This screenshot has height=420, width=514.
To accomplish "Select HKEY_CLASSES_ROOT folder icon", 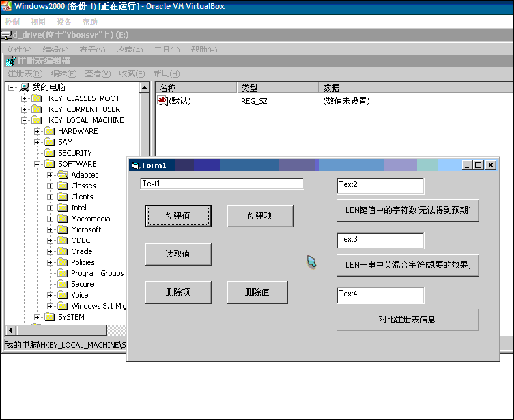I will click(37, 98).
